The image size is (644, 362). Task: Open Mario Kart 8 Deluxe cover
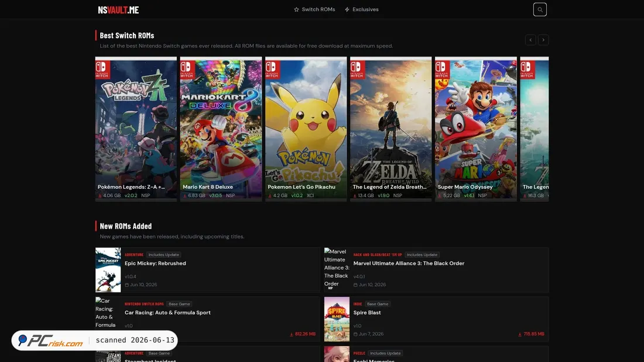[221, 129]
